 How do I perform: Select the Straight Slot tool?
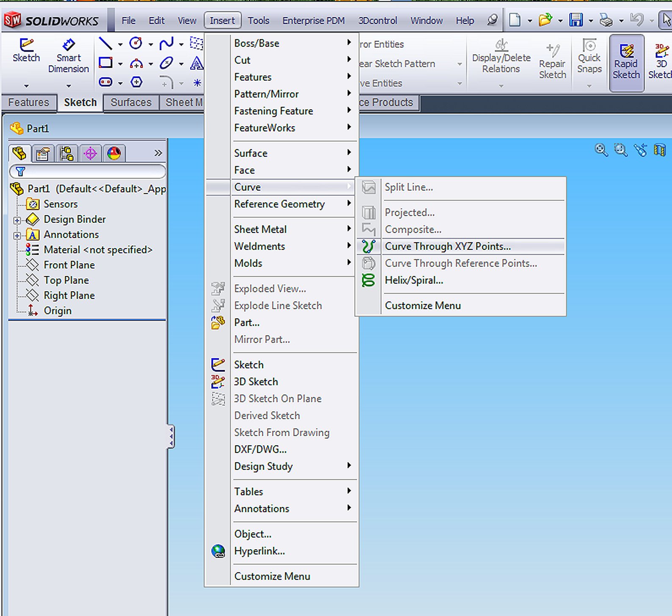tap(105, 82)
